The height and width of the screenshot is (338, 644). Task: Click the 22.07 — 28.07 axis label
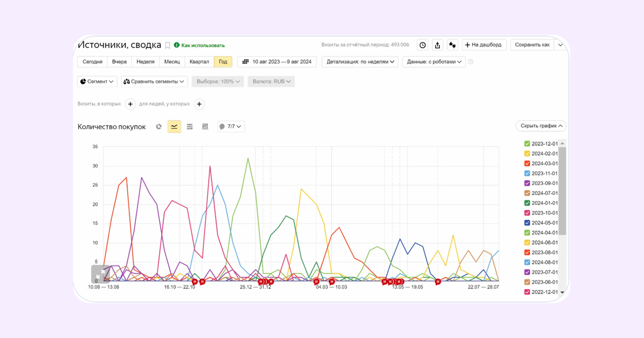483,287
